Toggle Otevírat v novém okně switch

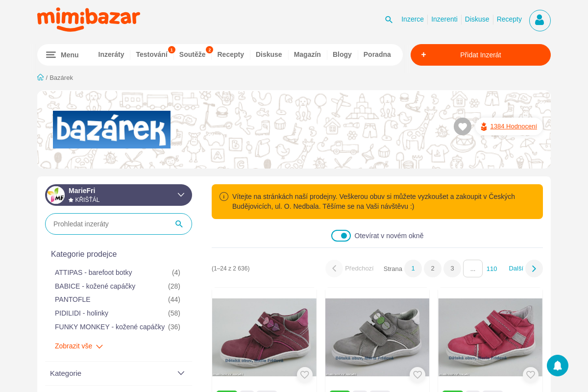click(x=341, y=236)
